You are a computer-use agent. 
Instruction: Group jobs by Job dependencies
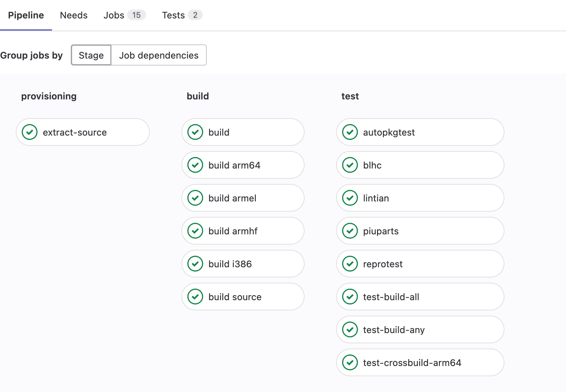[x=159, y=55]
